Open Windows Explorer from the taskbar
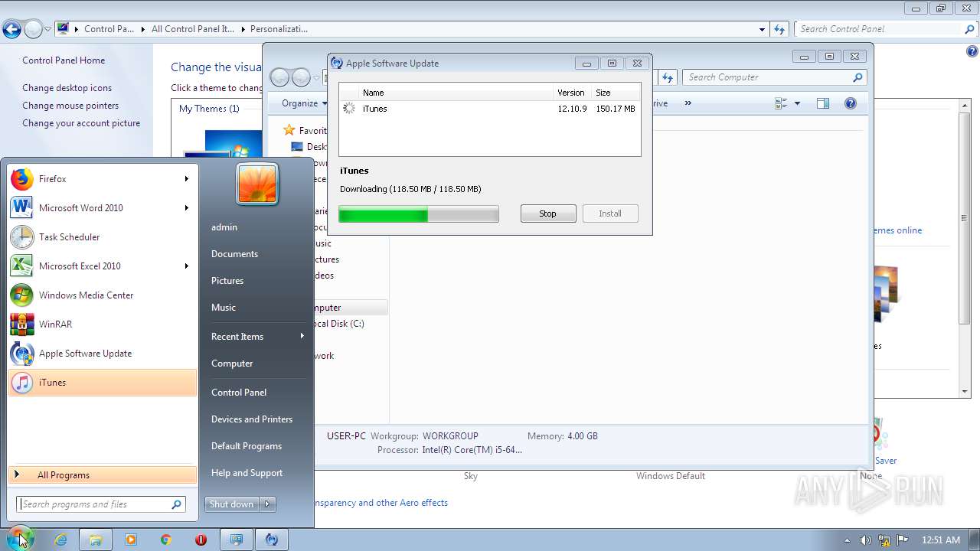Screen dimensions: 980x551 point(96,540)
